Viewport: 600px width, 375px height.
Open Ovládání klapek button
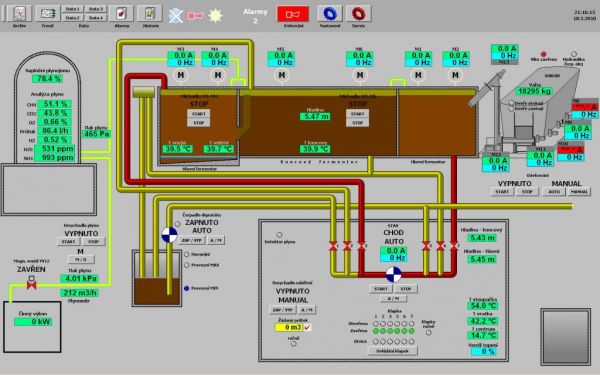[393, 351]
